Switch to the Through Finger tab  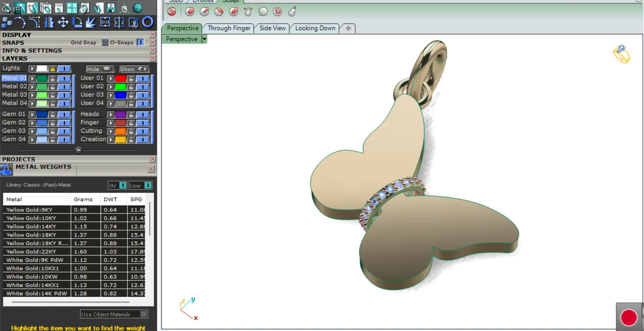click(229, 28)
